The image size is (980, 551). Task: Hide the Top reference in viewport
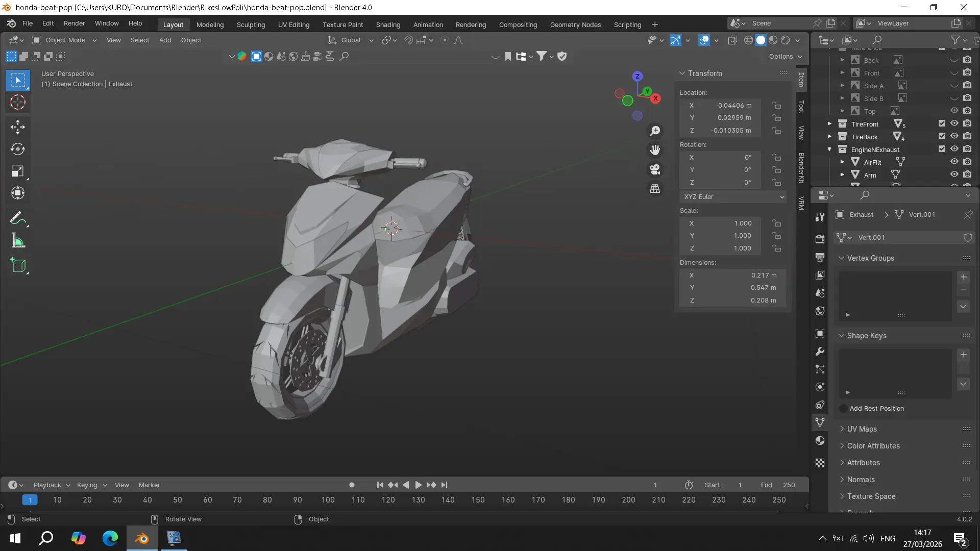tap(954, 111)
